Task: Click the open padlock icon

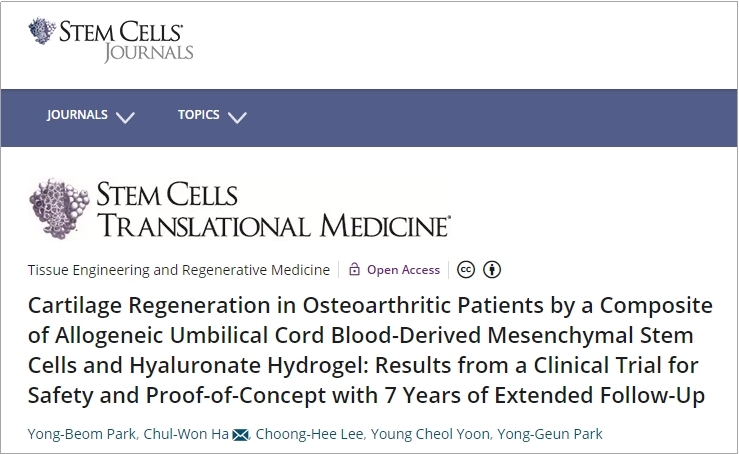Action: pos(354,269)
